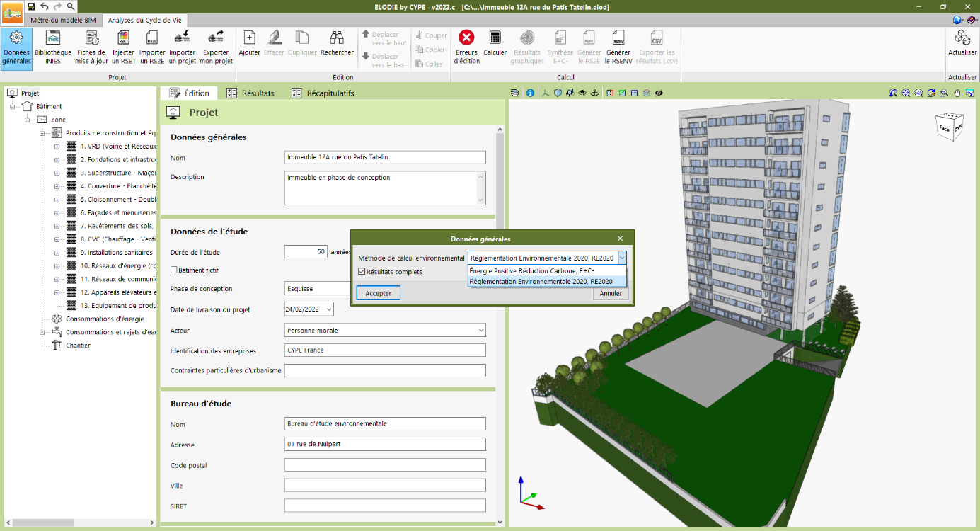This screenshot has height=531, width=980.
Task: Click the layers stack icon in 3D toolbar
Action: tap(514, 93)
